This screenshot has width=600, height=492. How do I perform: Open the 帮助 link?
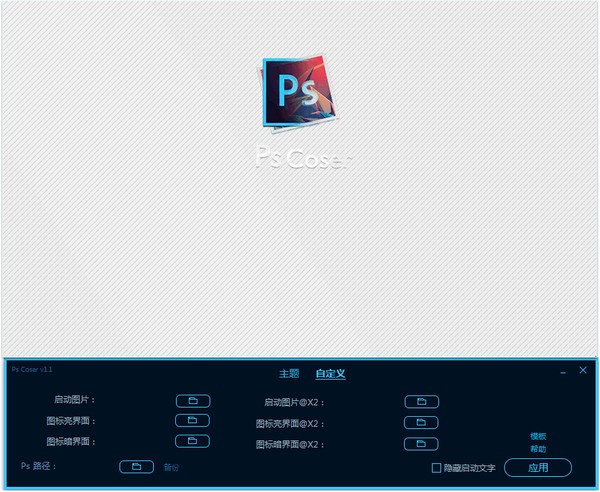click(x=538, y=449)
